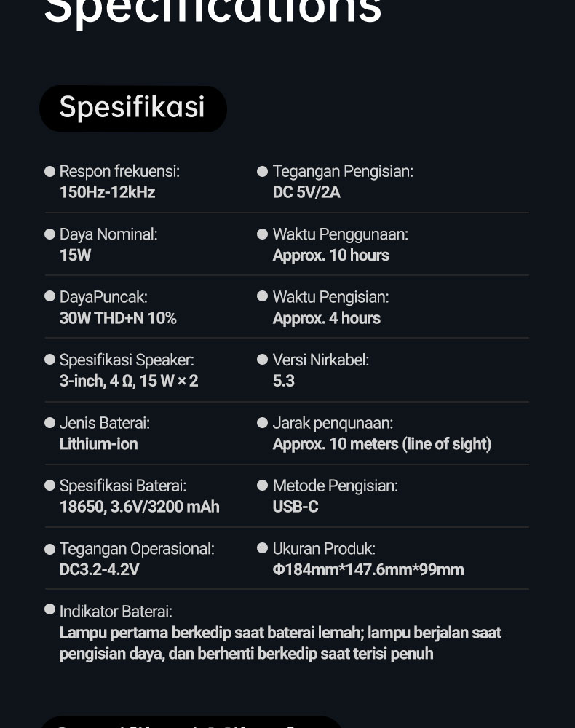Click the Φ184mm*147.6mm*99mm dimensions
Viewport: 575px width, 728px height.
coord(368,570)
